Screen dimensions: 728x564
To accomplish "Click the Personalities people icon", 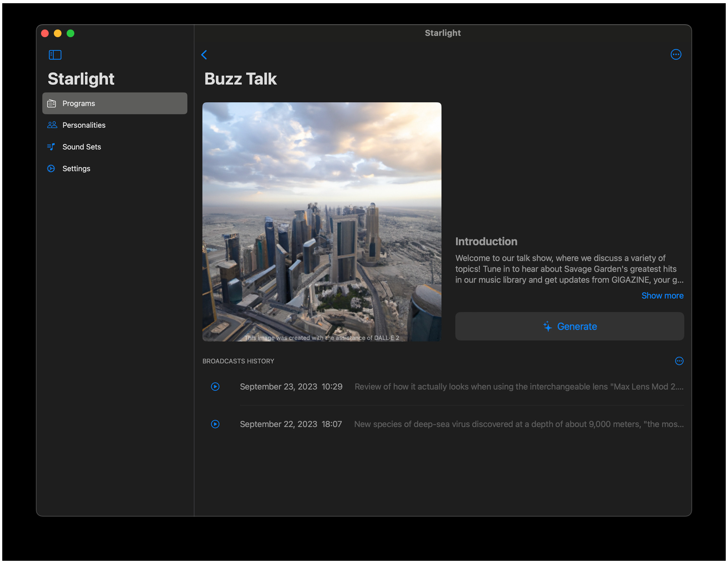I will (52, 125).
